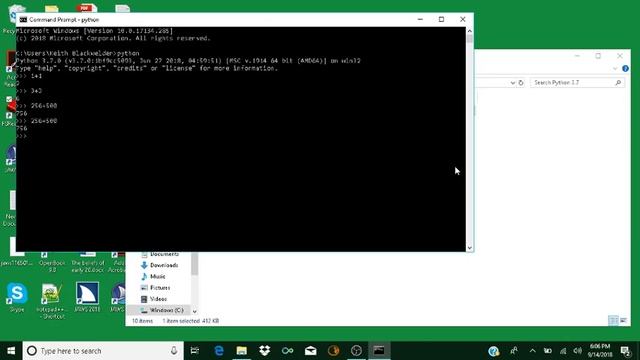This screenshot has height=360, width=640.
Task: Click the Explorer blue help icon
Action: (x=625, y=69)
